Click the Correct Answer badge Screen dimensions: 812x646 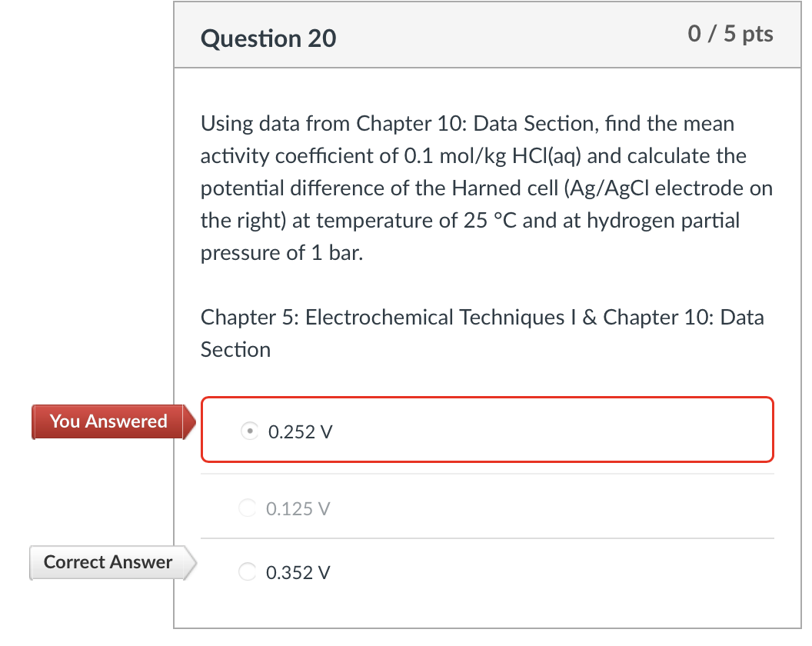(108, 562)
